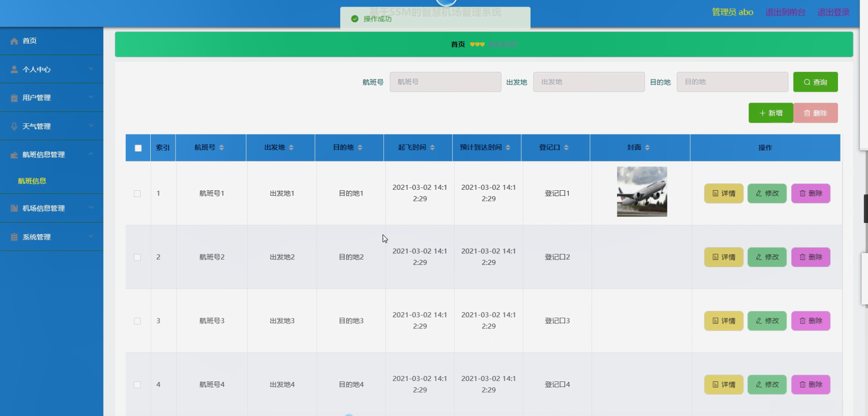Open 详情 for row 航班号2

724,257
